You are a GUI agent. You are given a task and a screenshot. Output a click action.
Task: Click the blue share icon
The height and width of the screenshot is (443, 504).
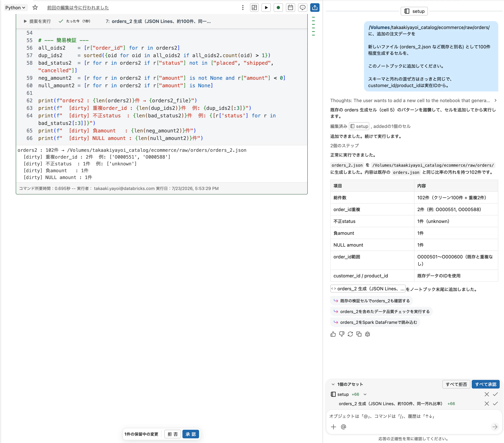(315, 8)
